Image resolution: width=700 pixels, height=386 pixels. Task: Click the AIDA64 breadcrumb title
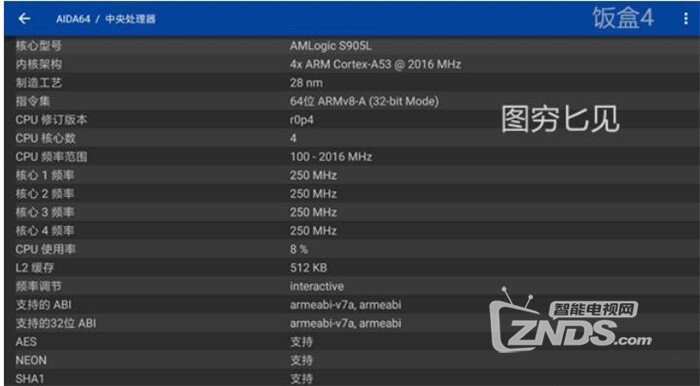pos(73,19)
